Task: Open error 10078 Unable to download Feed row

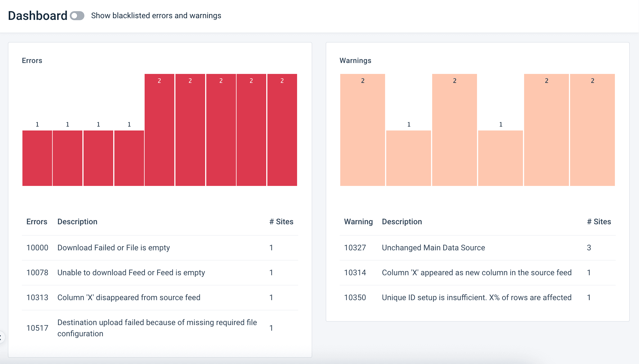Action: pos(131,273)
